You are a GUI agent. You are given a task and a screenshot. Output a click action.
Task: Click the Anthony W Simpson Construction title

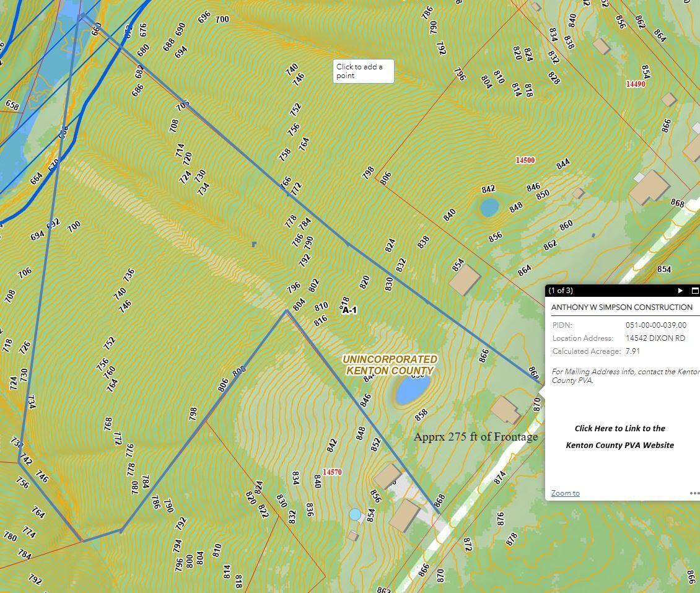click(621, 307)
